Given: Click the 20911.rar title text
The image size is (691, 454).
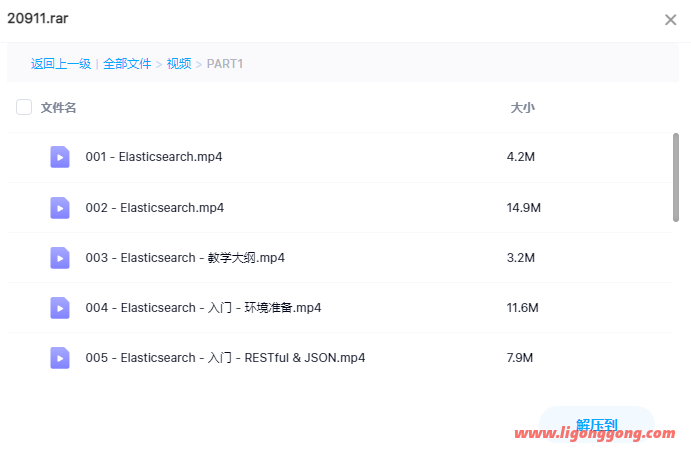Looking at the screenshot, I should pyautogui.click(x=38, y=19).
